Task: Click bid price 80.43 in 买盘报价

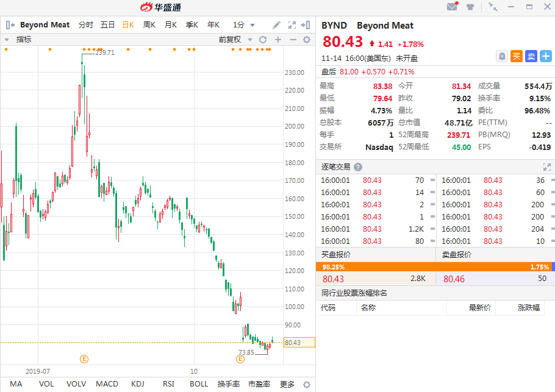Action: tap(333, 279)
